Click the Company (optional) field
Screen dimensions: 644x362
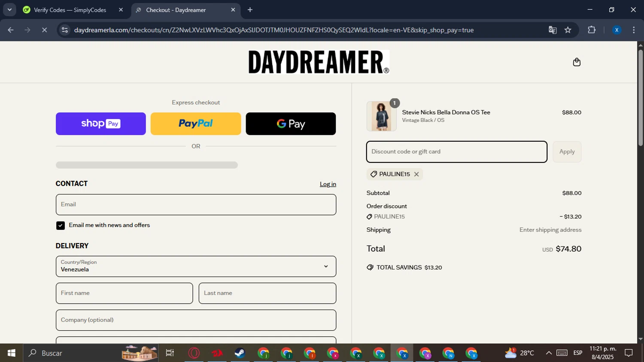[196, 320]
